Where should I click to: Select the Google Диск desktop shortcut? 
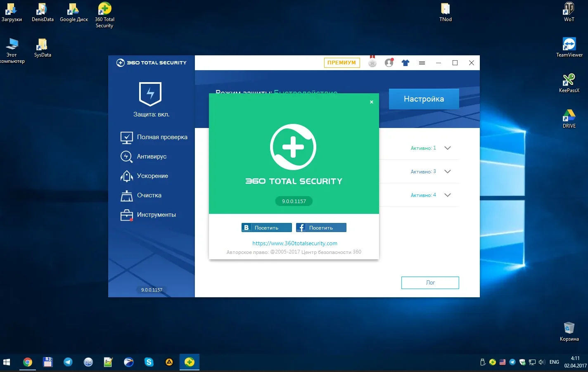[74, 12]
